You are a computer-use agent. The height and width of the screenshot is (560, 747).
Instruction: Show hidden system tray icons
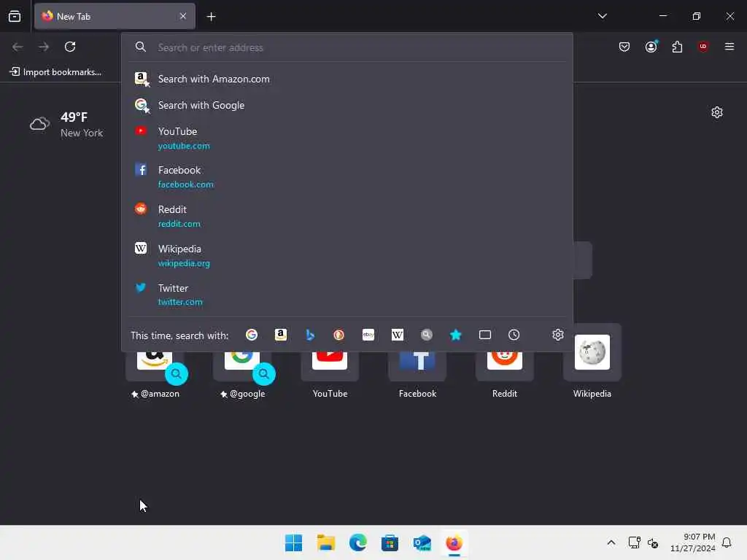[611, 542]
